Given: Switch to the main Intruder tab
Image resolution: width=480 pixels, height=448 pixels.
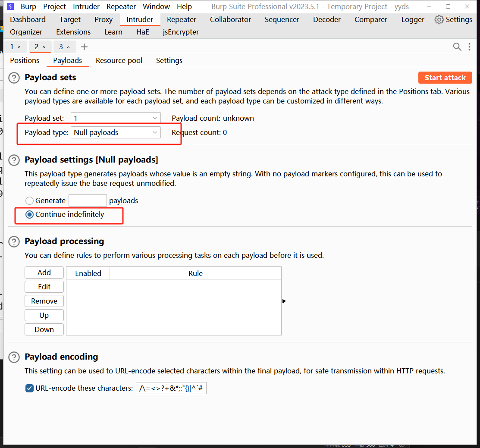Looking at the screenshot, I should coord(140,19).
